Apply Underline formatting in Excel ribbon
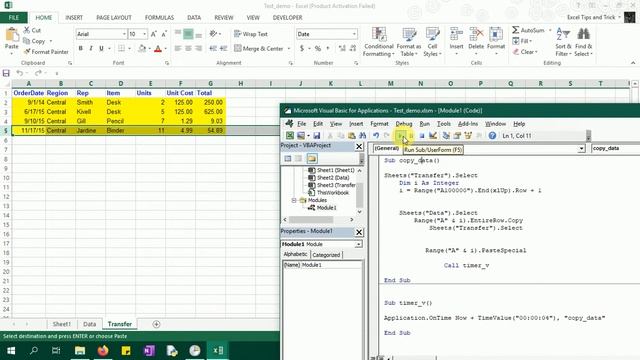640x360 pixels. (101, 49)
